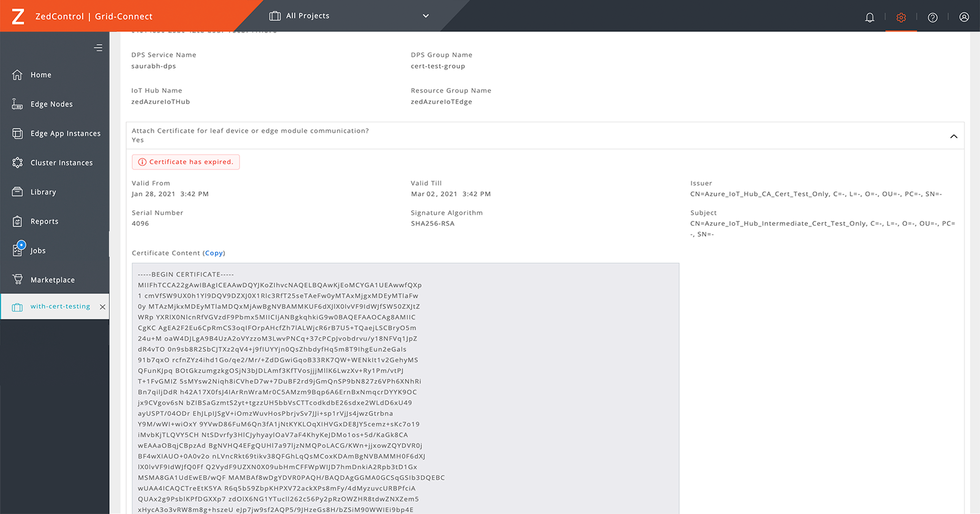The image size is (980, 514).
Task: Click the Edge Nodes sidebar icon
Action: point(17,104)
